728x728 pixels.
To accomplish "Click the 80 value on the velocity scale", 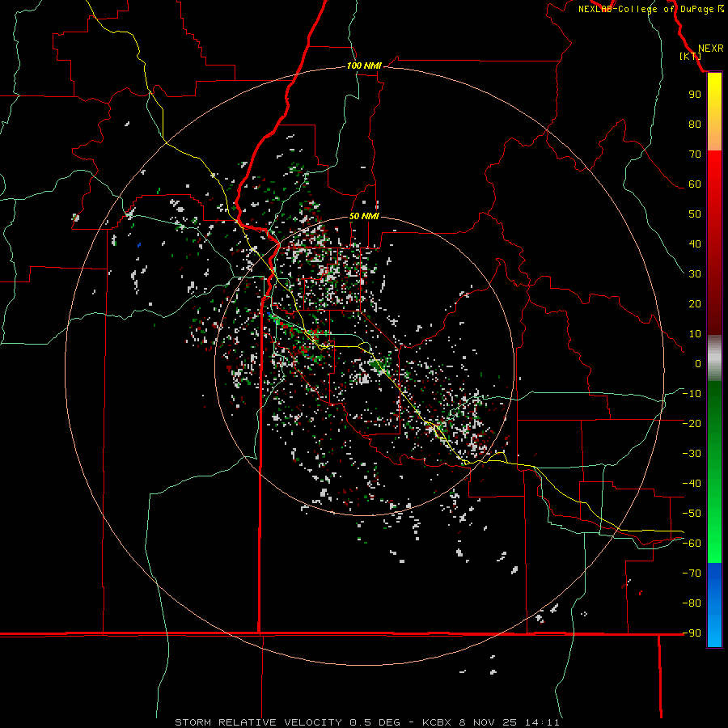I will [x=695, y=125].
